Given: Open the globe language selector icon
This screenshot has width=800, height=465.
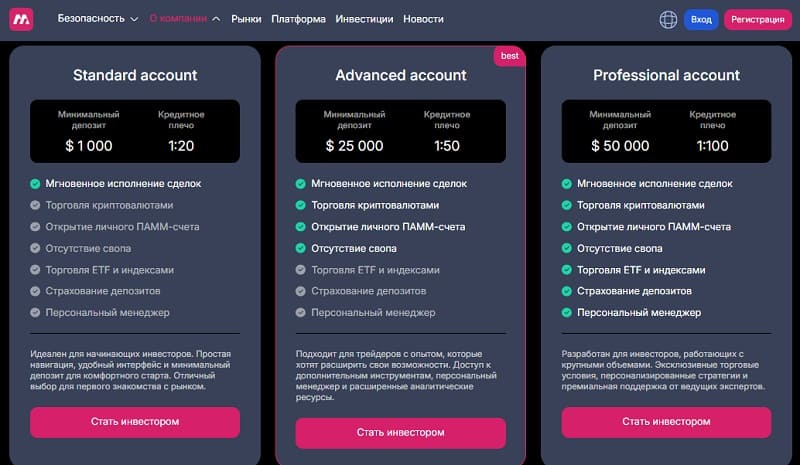Looking at the screenshot, I should (668, 19).
